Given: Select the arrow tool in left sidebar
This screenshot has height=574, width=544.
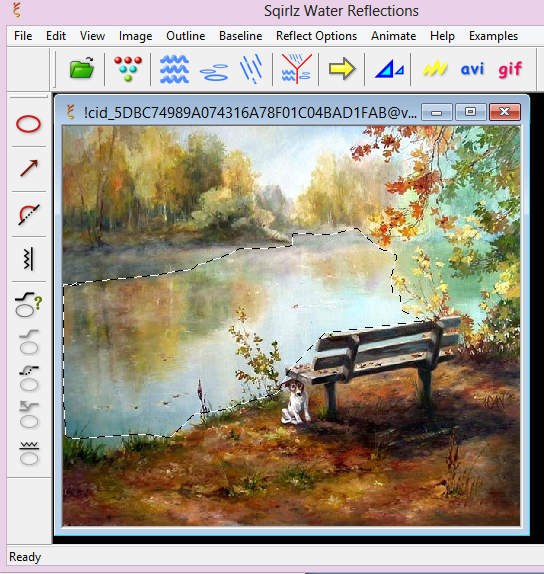Looking at the screenshot, I should 29,168.
